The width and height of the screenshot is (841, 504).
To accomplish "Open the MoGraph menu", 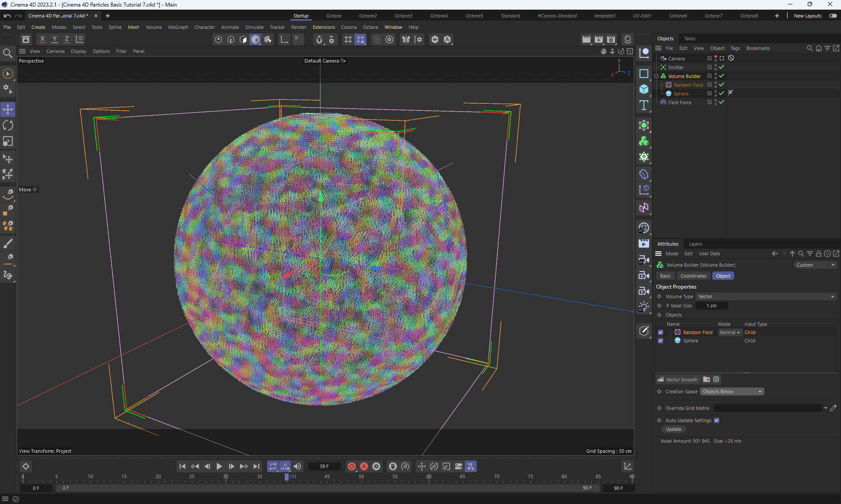I will tap(178, 27).
